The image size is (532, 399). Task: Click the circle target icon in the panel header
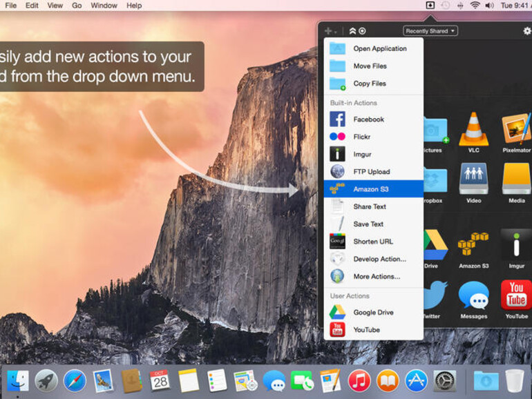362,31
